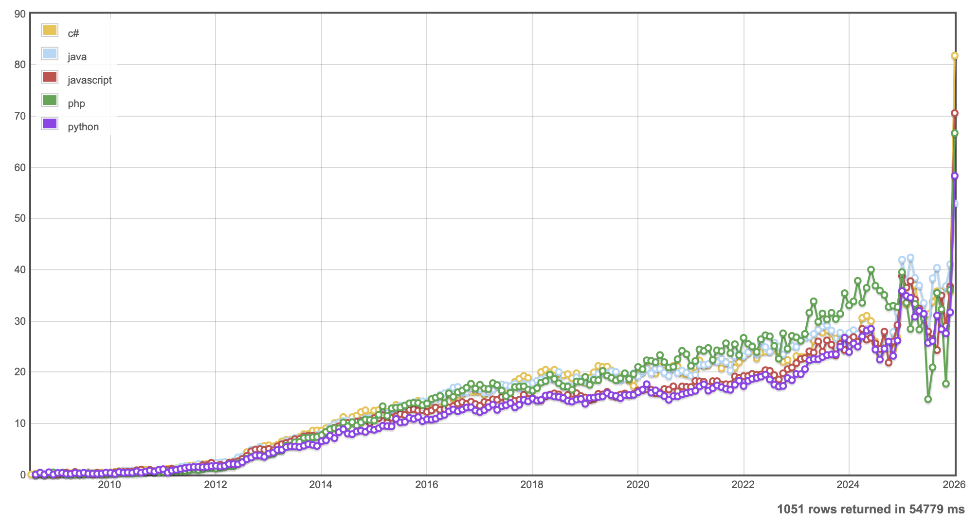Click the highest c# data point near 82
This screenshot has width=980, height=527.
[955, 56]
